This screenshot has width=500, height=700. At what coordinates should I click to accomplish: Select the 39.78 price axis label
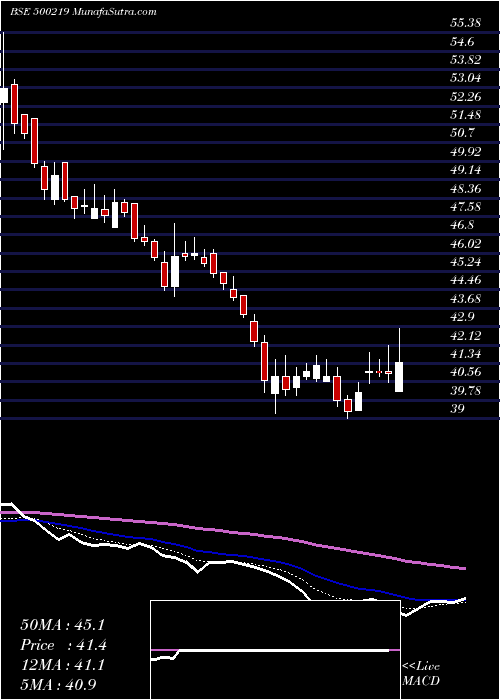465,391
